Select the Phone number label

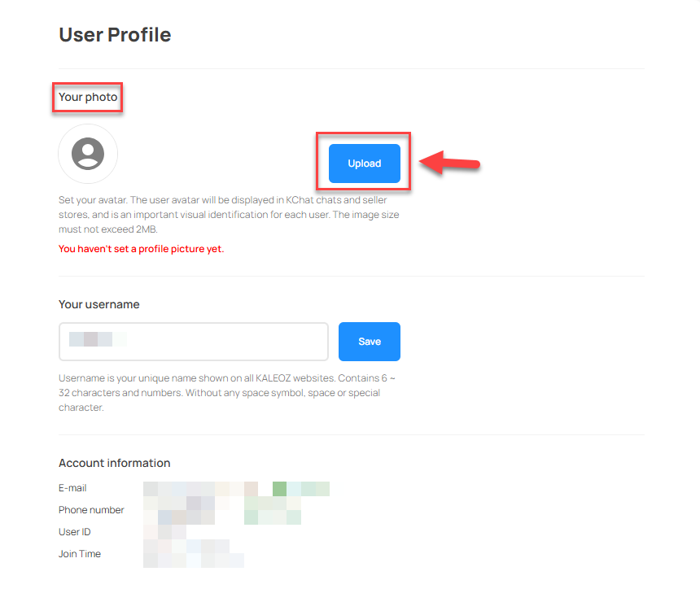coord(91,510)
